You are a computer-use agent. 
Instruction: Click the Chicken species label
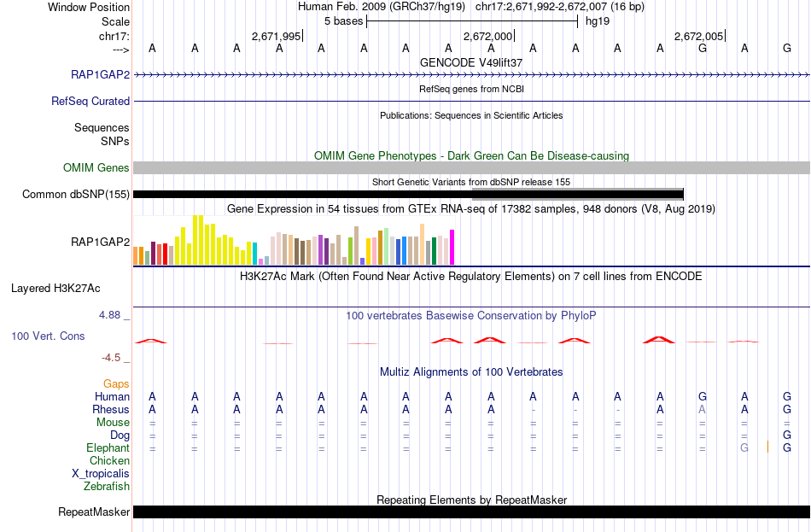pyautogui.click(x=109, y=460)
